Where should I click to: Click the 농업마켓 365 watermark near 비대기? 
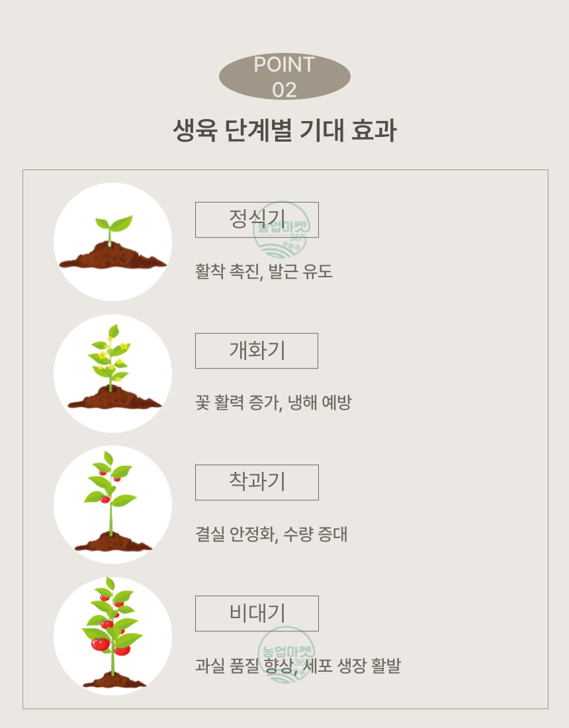point(286,655)
